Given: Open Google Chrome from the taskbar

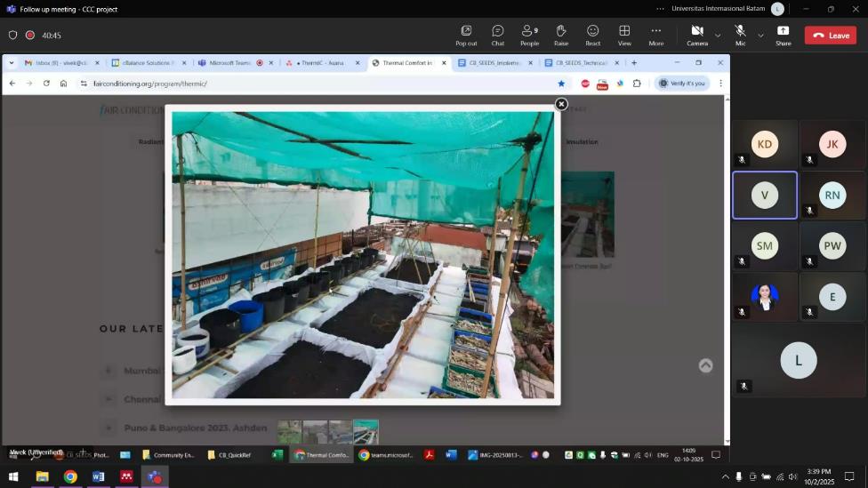Looking at the screenshot, I should [x=70, y=476].
